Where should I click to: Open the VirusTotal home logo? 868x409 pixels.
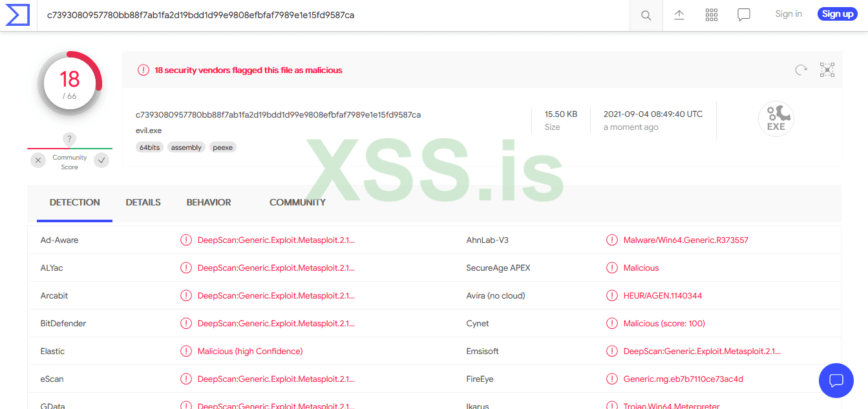click(18, 15)
